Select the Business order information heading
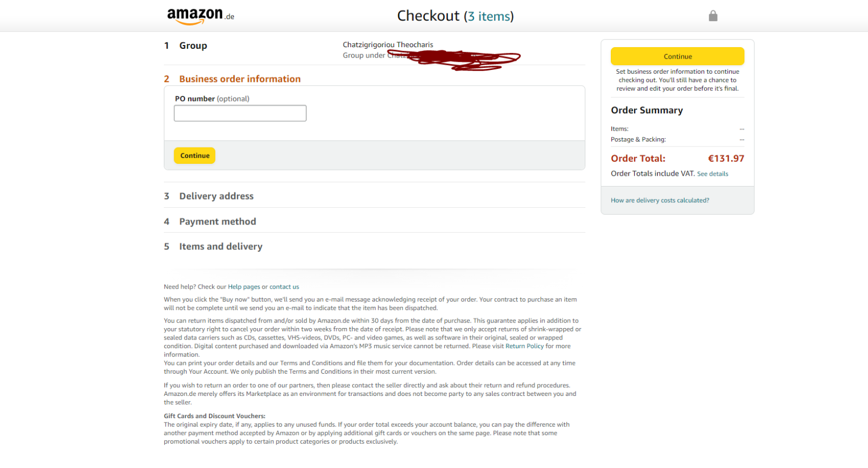The width and height of the screenshot is (868, 468). click(240, 79)
